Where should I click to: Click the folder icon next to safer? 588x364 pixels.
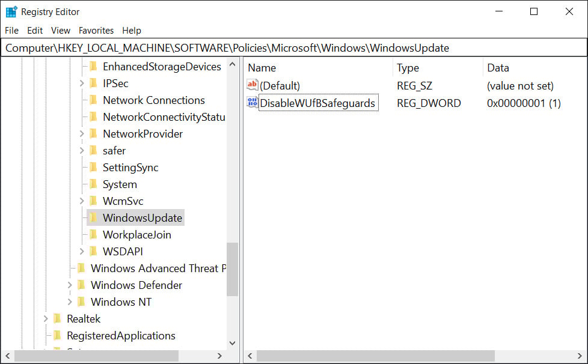pos(93,151)
